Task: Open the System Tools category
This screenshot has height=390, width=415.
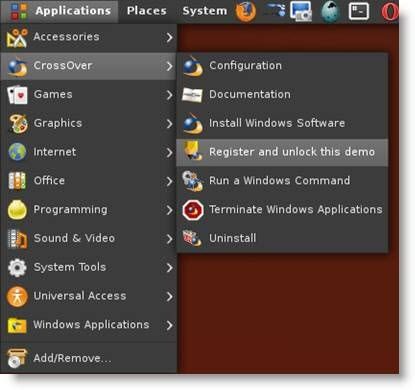Action: pyautogui.click(x=88, y=267)
